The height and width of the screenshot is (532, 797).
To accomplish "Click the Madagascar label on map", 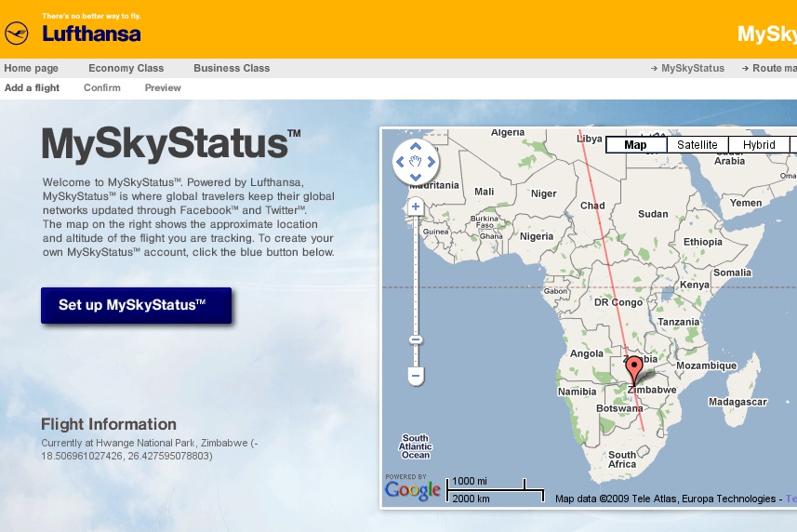I will [x=737, y=402].
